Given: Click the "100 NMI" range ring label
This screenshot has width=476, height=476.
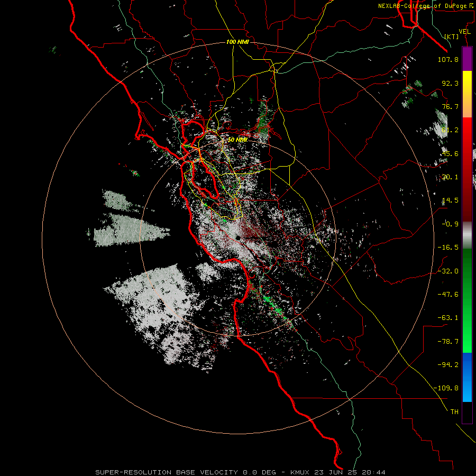Looking at the screenshot, I should point(237,42).
